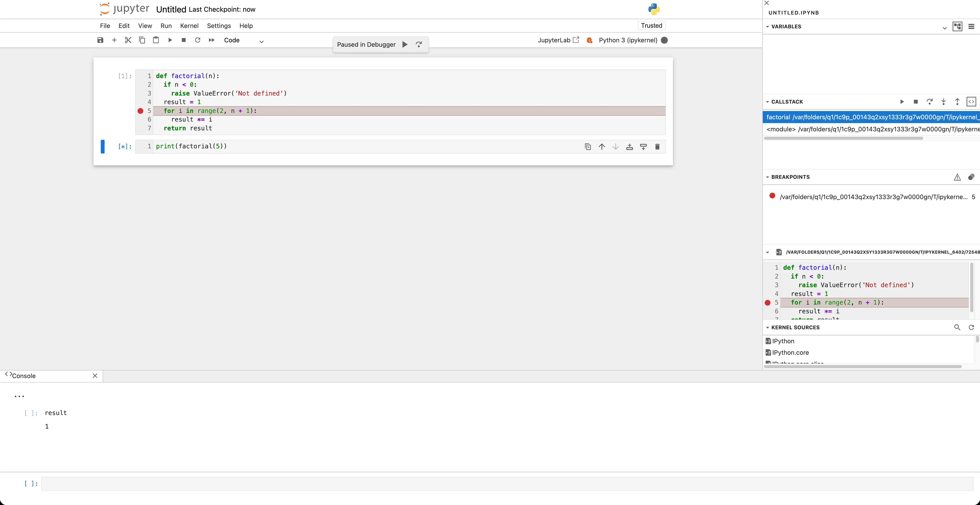Save the notebook with the disk icon
Viewport: 980px width, 505px height.
[x=100, y=40]
